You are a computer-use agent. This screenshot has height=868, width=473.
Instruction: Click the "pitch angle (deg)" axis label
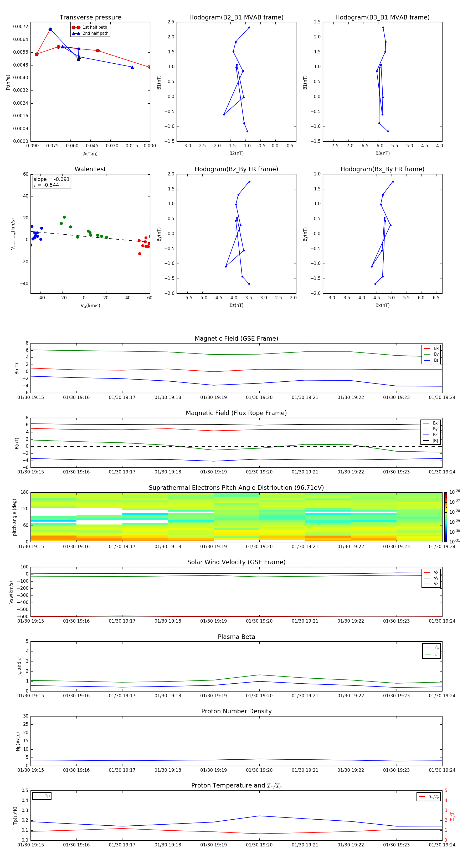(14, 517)
